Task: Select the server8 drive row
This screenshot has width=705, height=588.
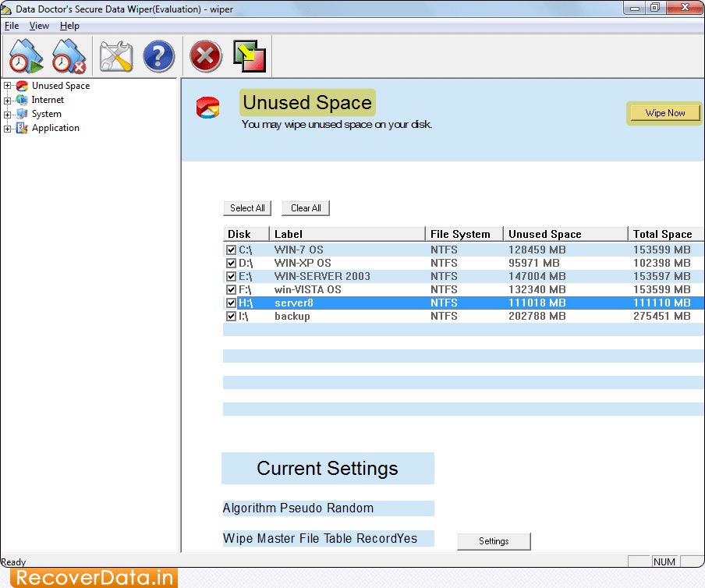Action: click(351, 303)
